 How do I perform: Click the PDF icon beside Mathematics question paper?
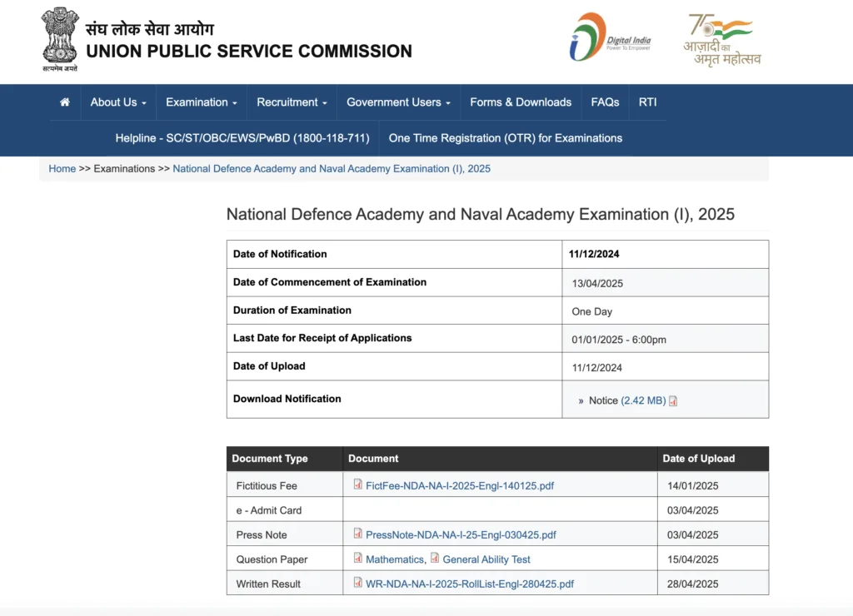pos(358,559)
